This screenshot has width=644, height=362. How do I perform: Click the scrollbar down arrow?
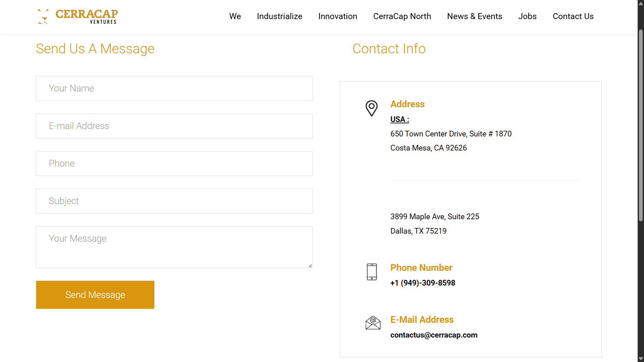(x=641, y=359)
